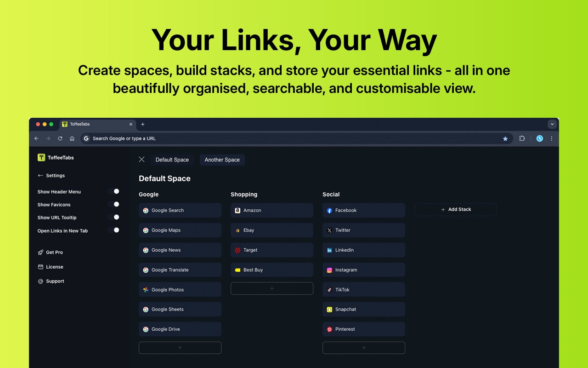This screenshot has width=588, height=368.
Task: Close the spaces bar with the X icon
Action: click(x=141, y=159)
